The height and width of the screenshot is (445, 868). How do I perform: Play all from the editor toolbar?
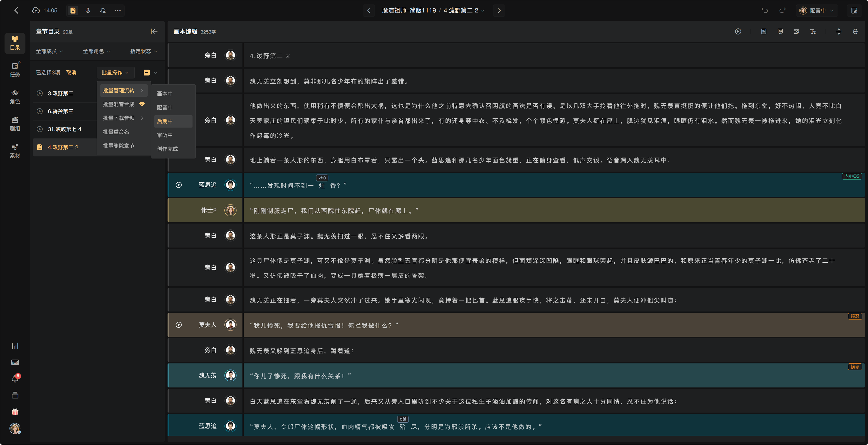[x=738, y=31]
